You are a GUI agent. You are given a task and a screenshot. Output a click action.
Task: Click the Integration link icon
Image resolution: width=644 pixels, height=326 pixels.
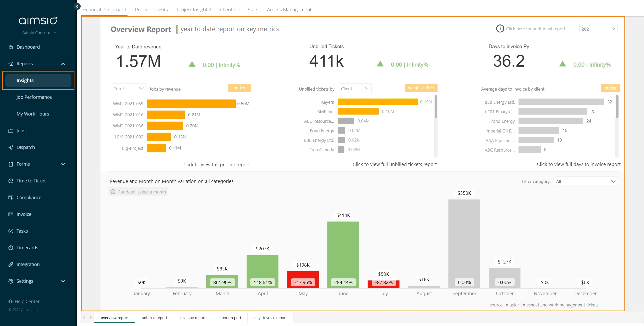(x=11, y=265)
